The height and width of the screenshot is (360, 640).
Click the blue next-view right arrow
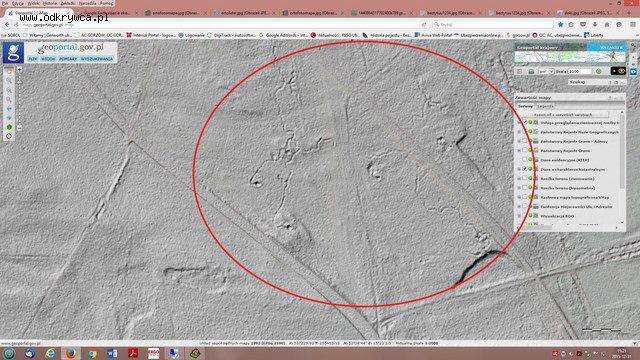click(x=9, y=118)
